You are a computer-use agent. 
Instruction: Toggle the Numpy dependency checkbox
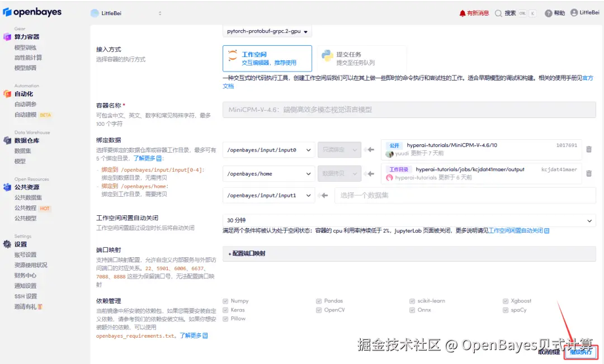(x=225, y=301)
